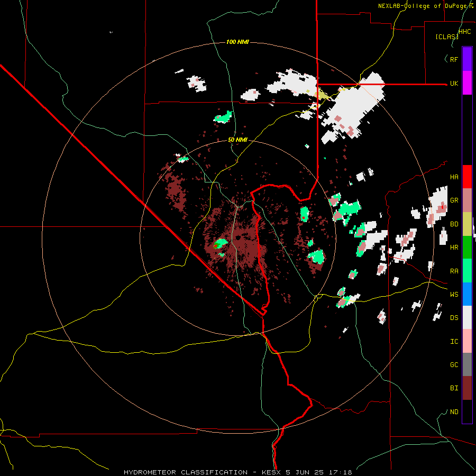Click the 'DS' legend label
Screen dimensions: 476x476
click(454, 318)
